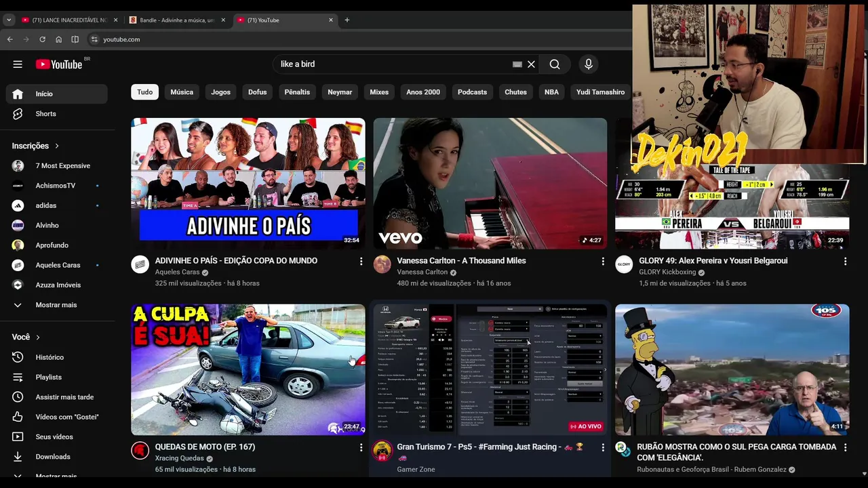Open browser home button
The image size is (868, 488).
tap(58, 39)
